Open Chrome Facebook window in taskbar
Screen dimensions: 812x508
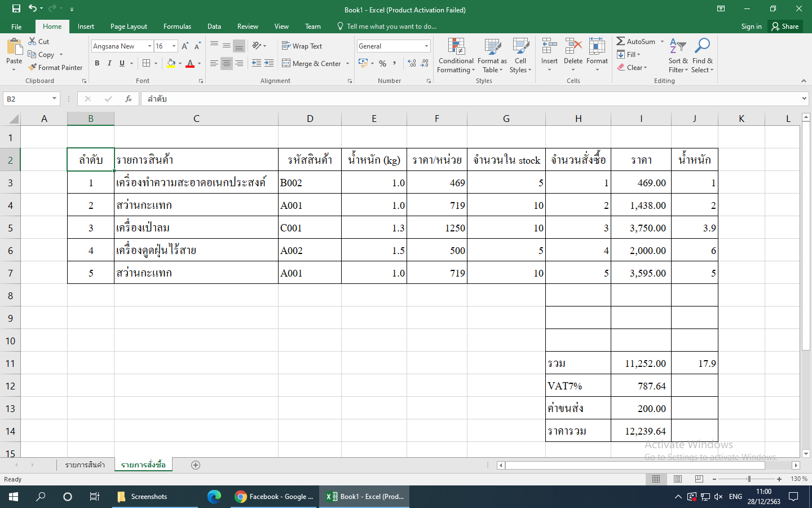[274, 497]
